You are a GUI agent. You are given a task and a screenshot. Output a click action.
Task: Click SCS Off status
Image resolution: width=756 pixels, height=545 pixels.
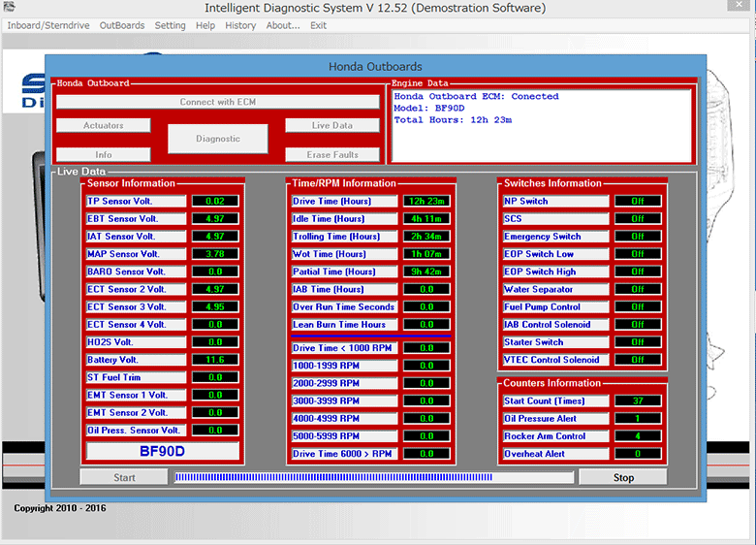click(638, 219)
